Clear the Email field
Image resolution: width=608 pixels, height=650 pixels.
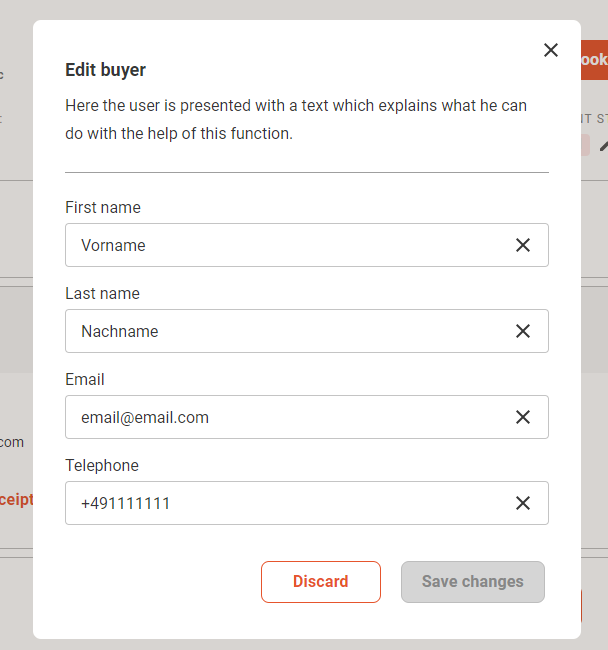523,417
